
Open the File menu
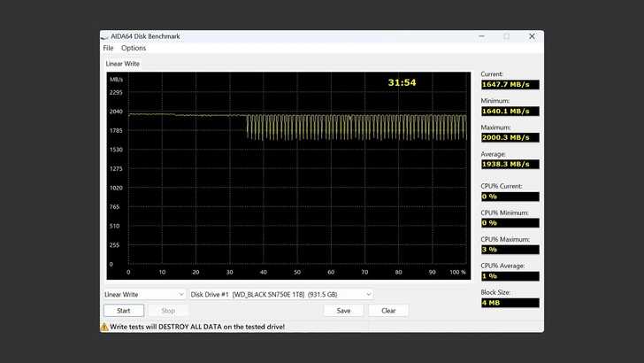coord(108,49)
